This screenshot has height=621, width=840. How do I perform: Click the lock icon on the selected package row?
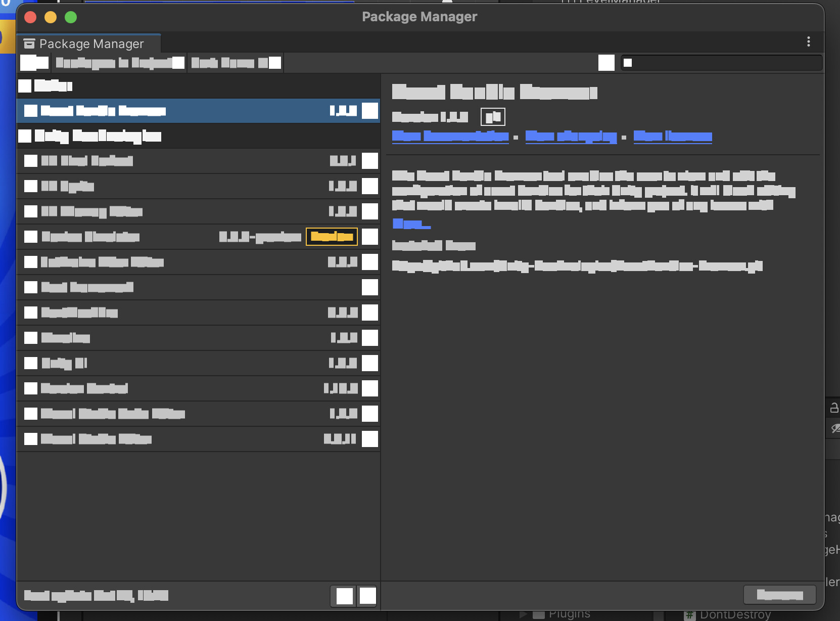tap(370, 111)
